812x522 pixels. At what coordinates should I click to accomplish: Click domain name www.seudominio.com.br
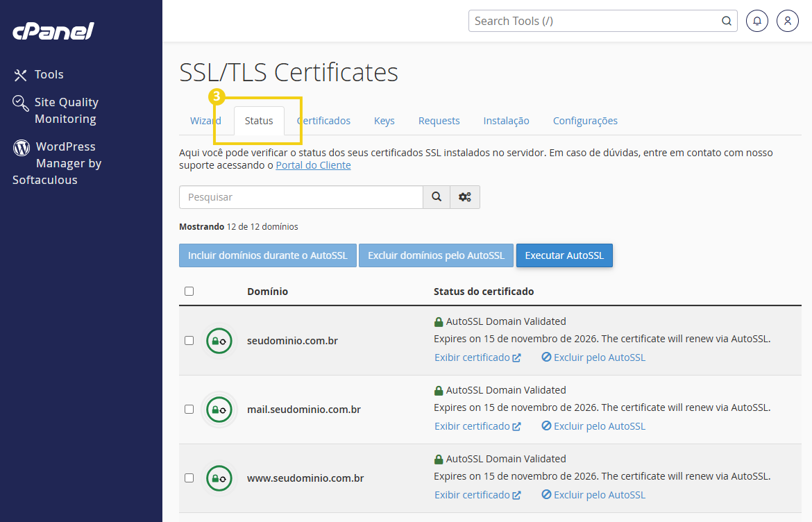tap(305, 478)
